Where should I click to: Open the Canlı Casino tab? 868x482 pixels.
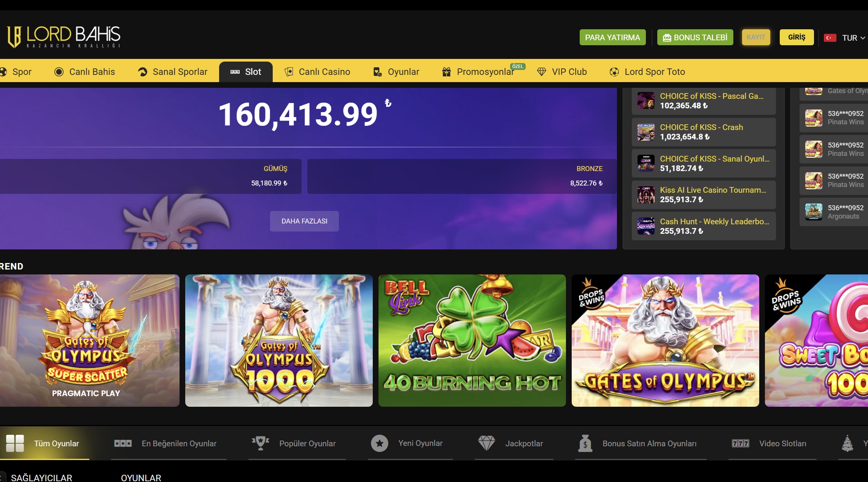coord(317,72)
